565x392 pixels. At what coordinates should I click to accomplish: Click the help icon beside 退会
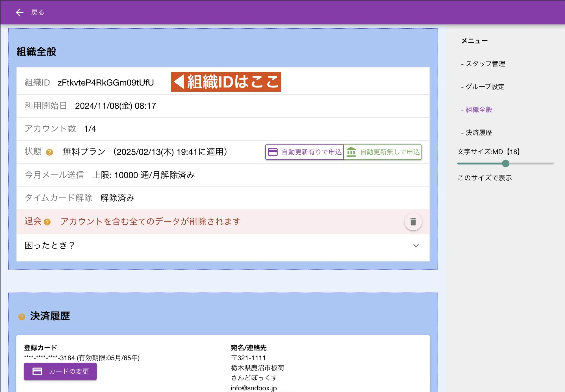(47, 222)
